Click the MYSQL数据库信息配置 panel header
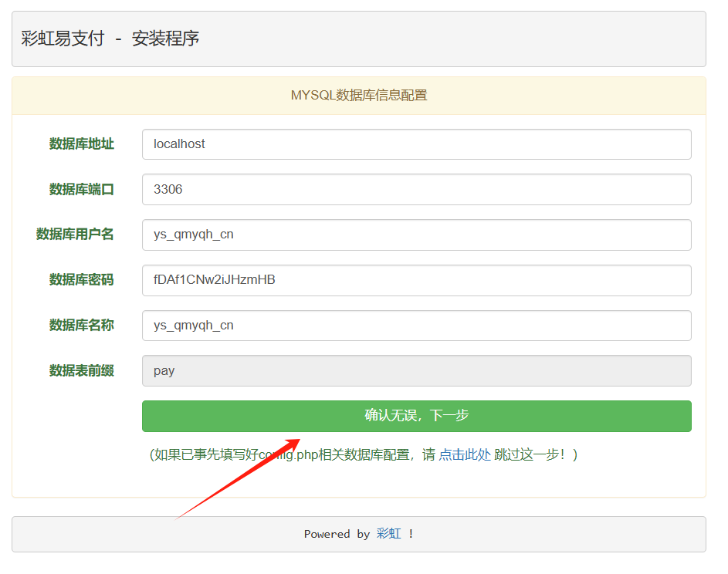This screenshot has height=574, width=728. pyautogui.click(x=359, y=96)
